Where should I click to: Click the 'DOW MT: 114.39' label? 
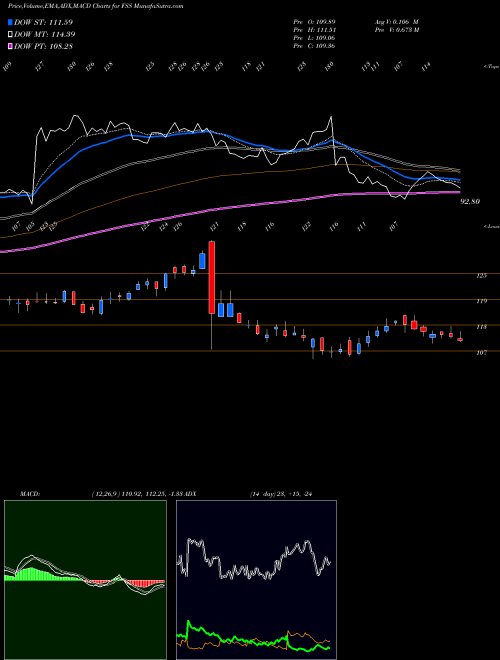(45, 34)
